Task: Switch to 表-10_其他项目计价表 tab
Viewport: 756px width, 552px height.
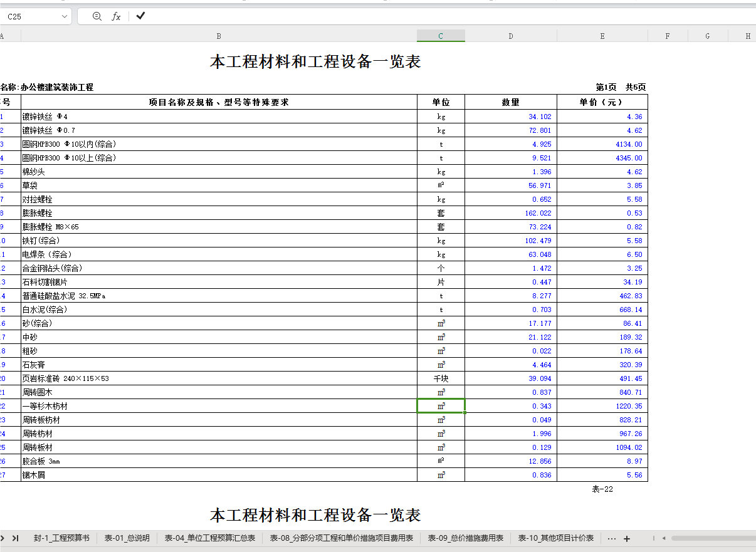Action: coord(555,538)
